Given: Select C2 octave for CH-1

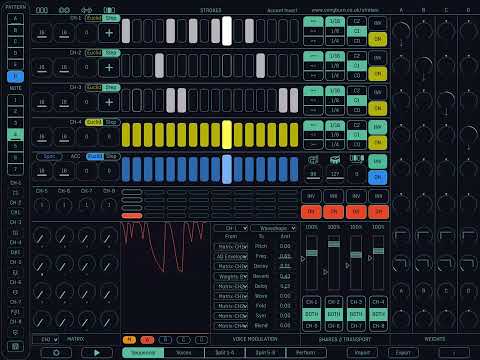Looking at the screenshot, I should 357,21.
